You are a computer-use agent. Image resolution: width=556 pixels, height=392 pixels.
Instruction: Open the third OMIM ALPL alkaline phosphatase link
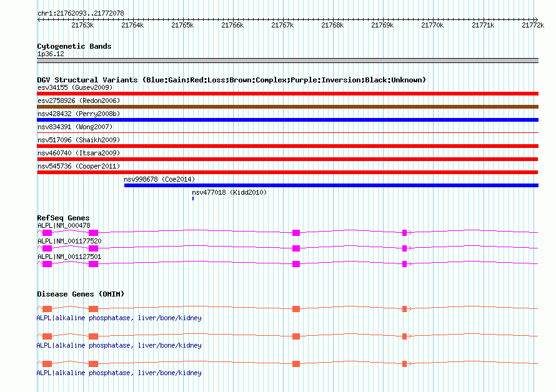click(x=119, y=373)
